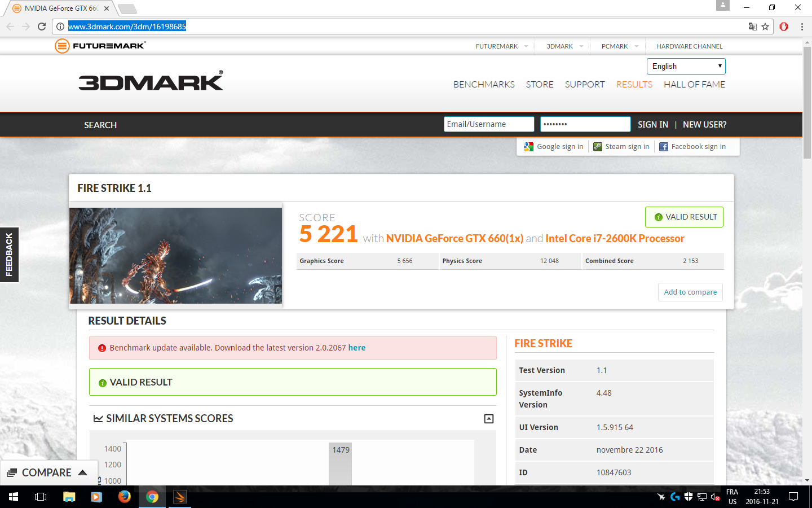Image resolution: width=812 pixels, height=508 pixels.
Task: Click the page vertical scrollbar
Action: pyautogui.click(x=807, y=102)
